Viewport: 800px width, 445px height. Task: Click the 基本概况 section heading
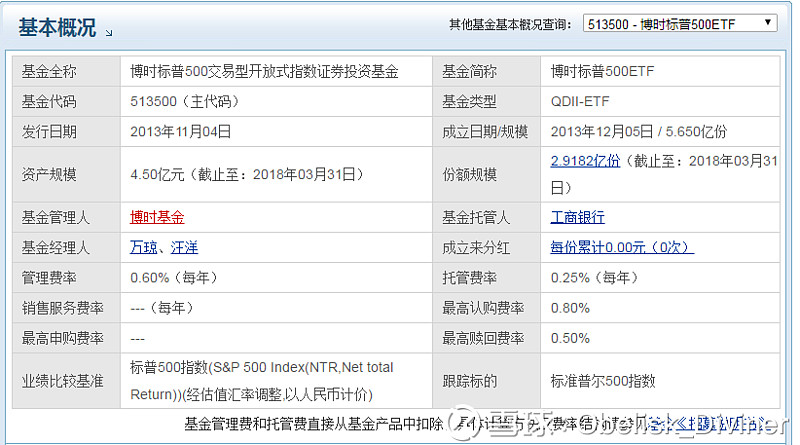coord(57,28)
